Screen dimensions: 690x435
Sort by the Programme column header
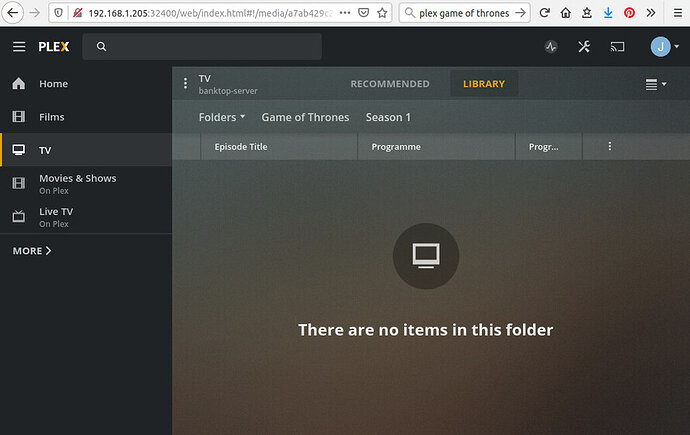tap(436, 146)
